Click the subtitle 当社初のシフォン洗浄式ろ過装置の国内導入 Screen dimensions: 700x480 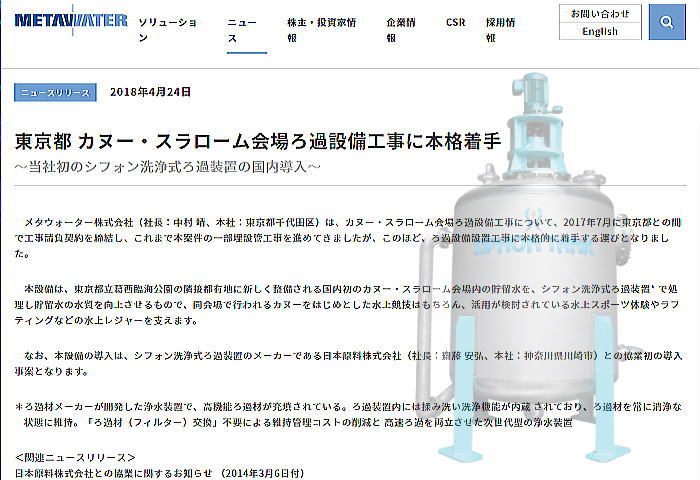(167, 167)
